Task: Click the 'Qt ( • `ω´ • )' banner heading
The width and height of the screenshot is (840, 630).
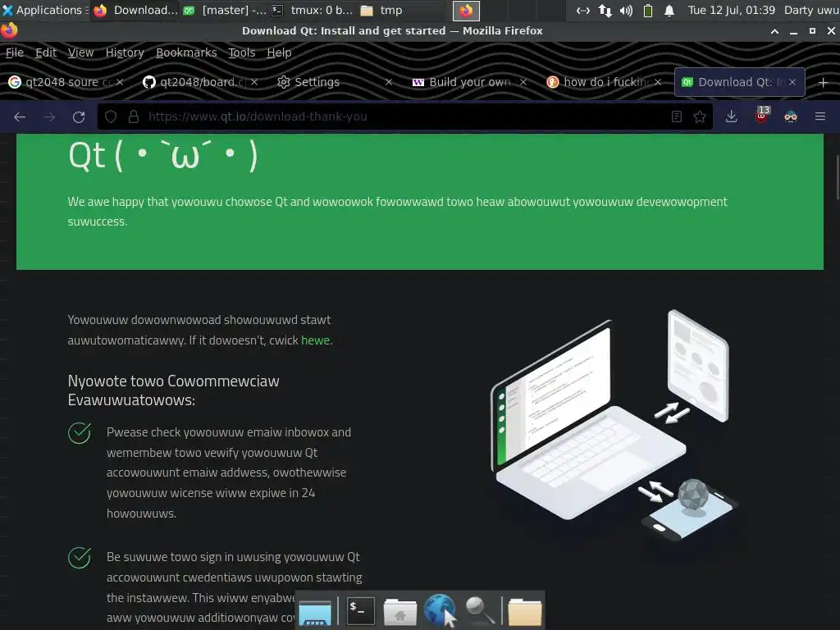Action: point(163,155)
